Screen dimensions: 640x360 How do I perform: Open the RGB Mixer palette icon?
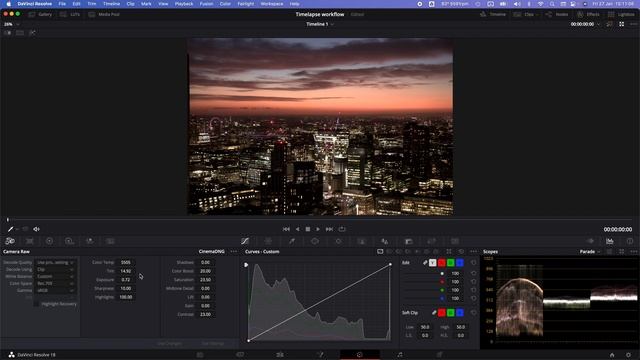point(90,241)
